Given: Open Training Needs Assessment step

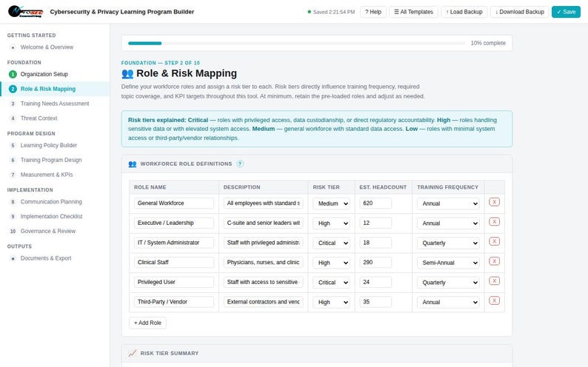Looking at the screenshot, I should tap(55, 104).
